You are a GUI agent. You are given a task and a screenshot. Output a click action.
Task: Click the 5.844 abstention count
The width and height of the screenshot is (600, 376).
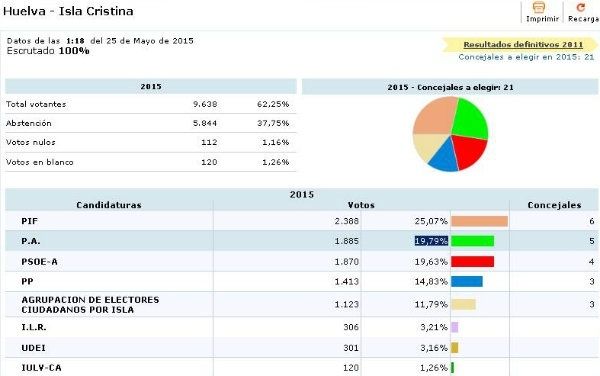click(x=205, y=123)
